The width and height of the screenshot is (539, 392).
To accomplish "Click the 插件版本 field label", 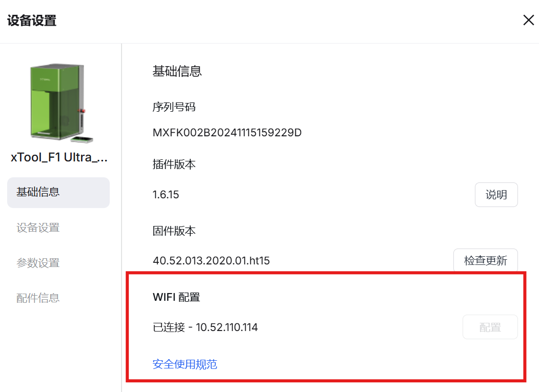I will coord(174,164).
